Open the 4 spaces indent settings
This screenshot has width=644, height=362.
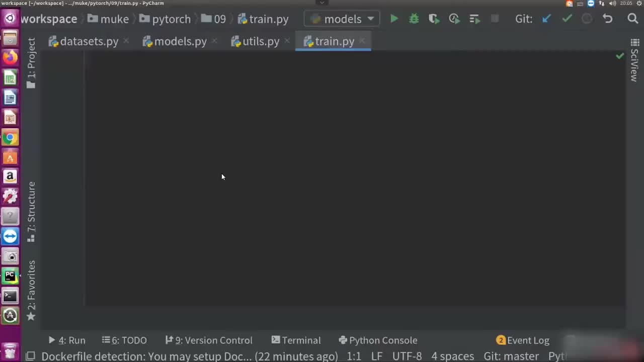coord(453,356)
